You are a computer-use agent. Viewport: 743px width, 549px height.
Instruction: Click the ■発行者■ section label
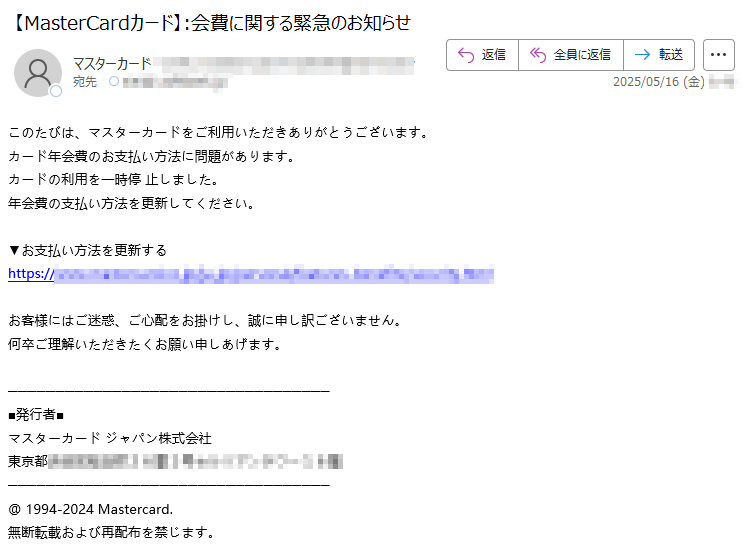pyautogui.click(x=36, y=415)
